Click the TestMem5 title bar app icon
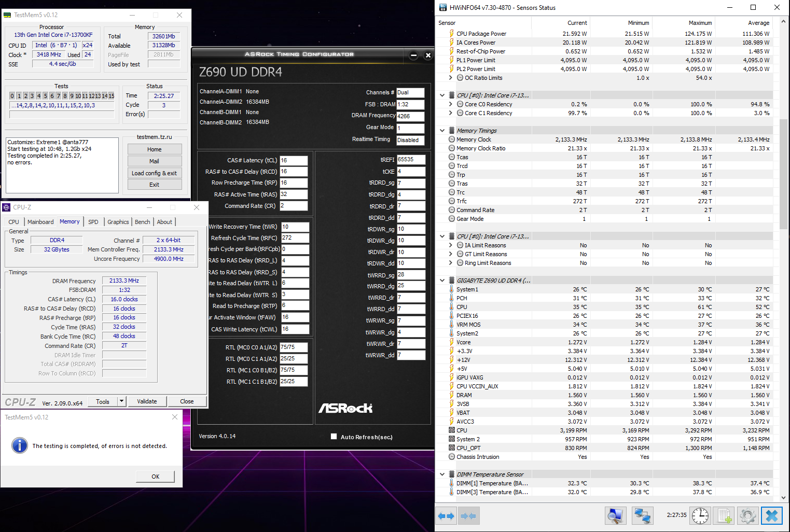The image size is (790, 532). pos(7,15)
